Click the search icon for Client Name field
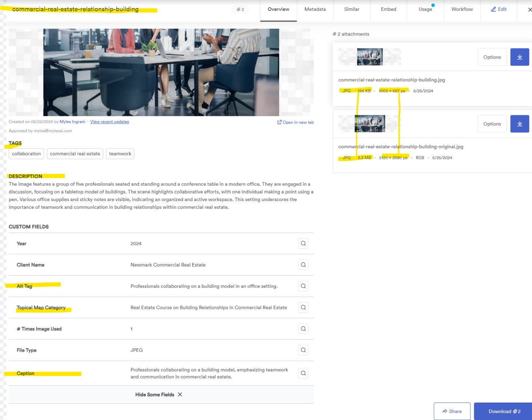This screenshot has height=420, width=532. pyautogui.click(x=303, y=265)
